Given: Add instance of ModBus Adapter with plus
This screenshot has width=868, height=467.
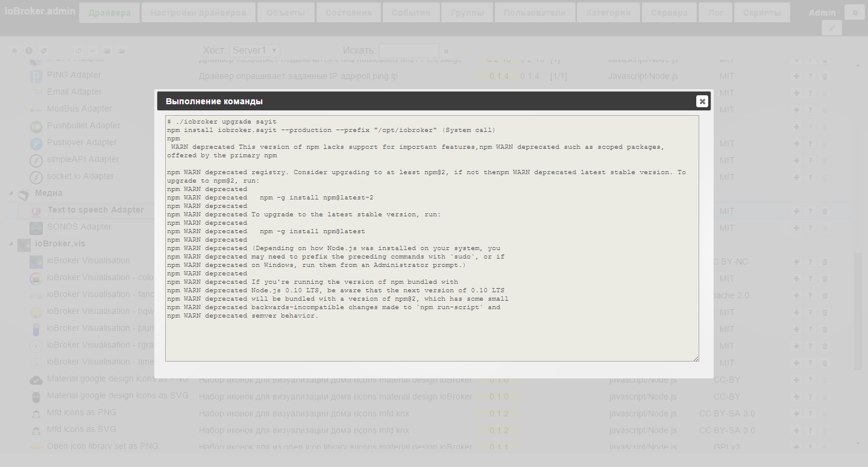Looking at the screenshot, I should pyautogui.click(x=796, y=110).
